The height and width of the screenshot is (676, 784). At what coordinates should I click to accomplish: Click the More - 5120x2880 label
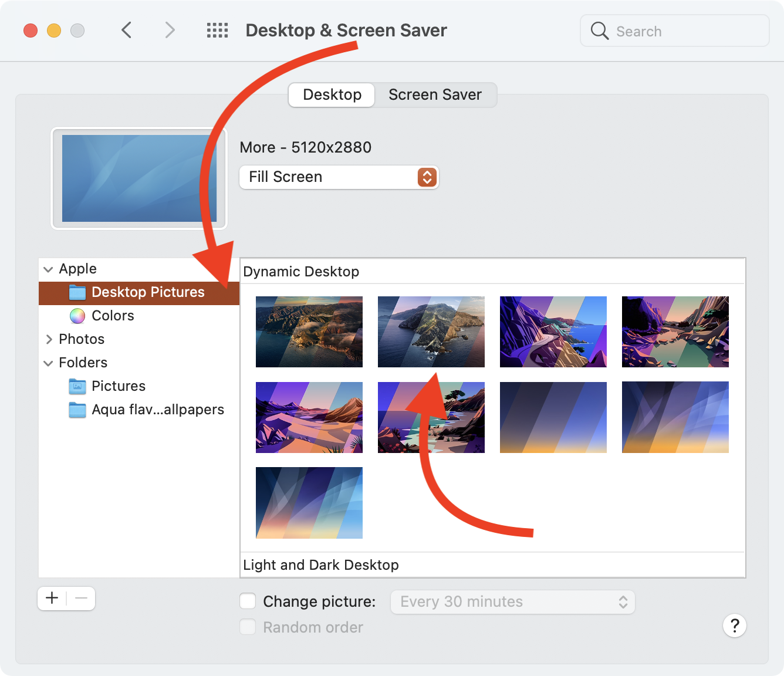click(x=306, y=147)
